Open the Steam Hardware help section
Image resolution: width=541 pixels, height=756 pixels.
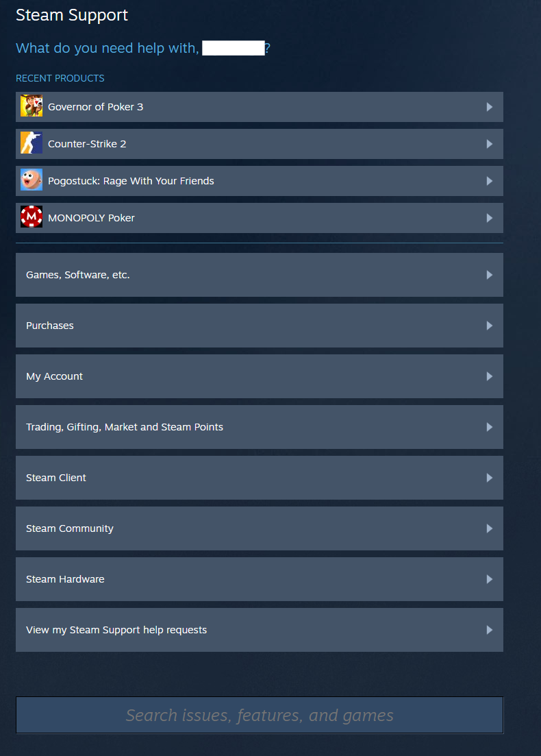(x=259, y=578)
